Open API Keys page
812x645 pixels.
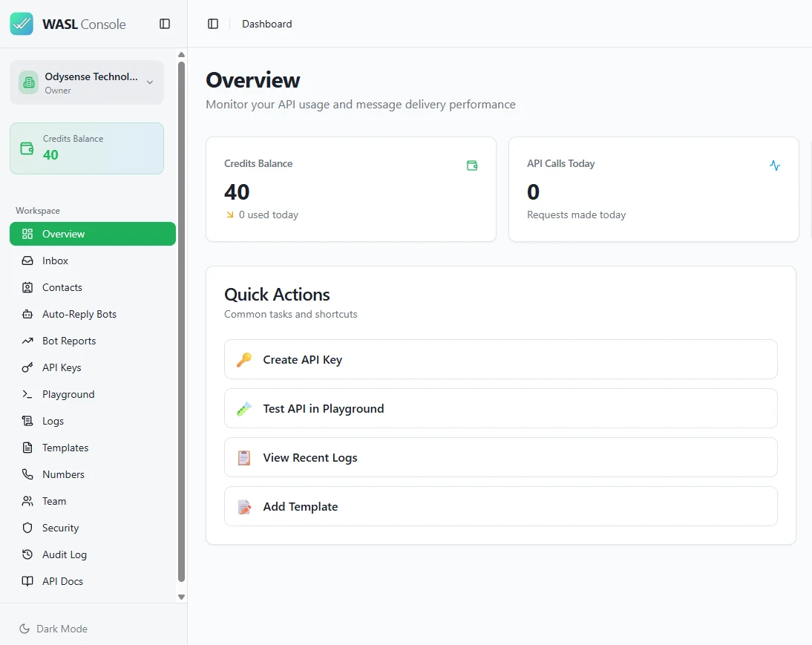coord(93,367)
